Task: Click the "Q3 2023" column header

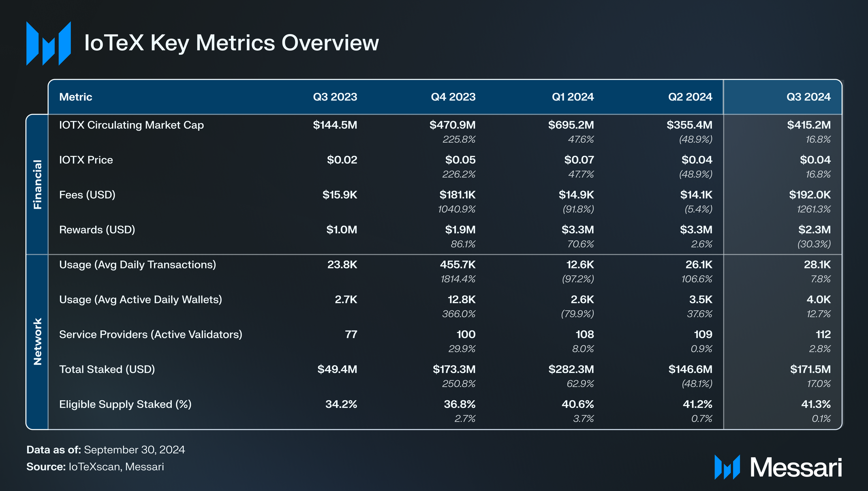Action: [x=335, y=97]
